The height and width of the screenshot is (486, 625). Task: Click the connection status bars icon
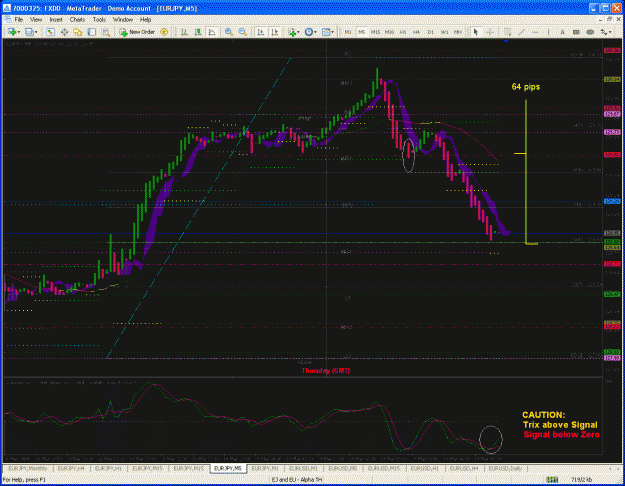552,480
